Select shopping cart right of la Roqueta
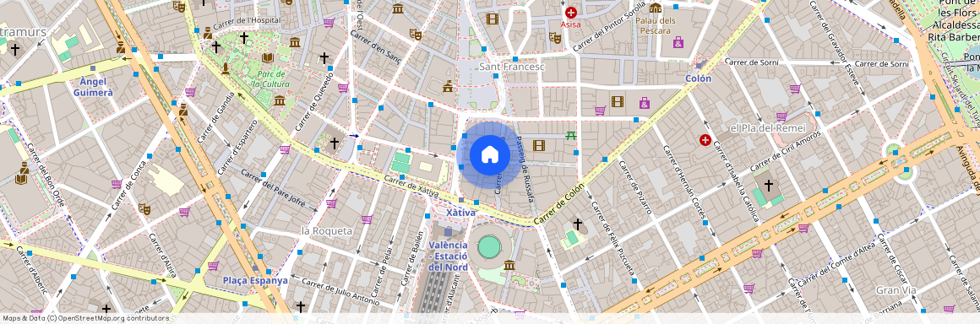The height and width of the screenshot is (324, 980). point(367,219)
